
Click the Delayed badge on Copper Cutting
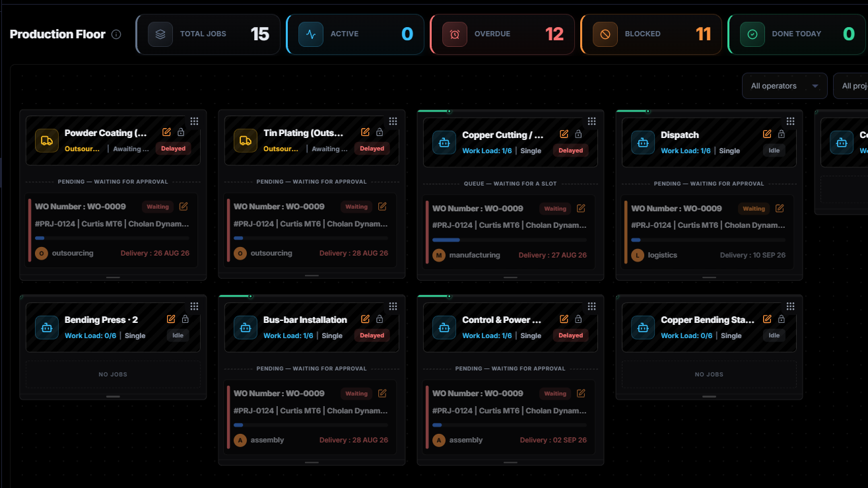coord(571,151)
